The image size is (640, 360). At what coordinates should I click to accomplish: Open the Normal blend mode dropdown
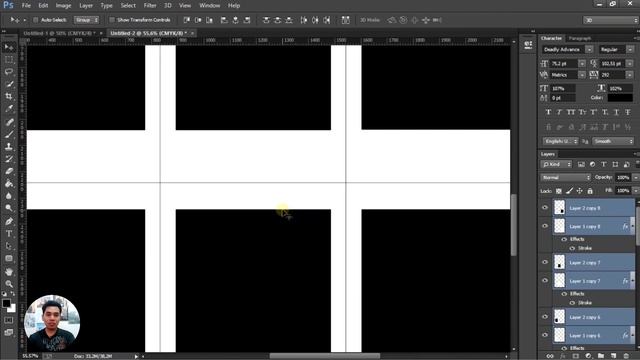coord(566,178)
